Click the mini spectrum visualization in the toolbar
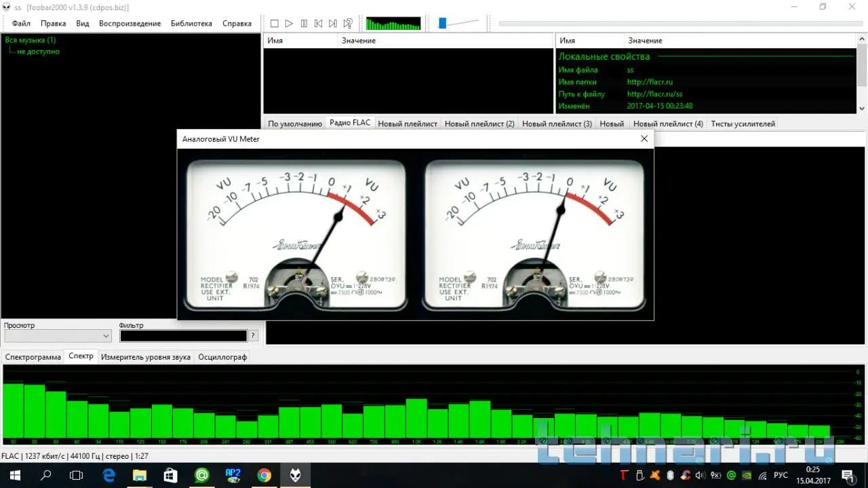This screenshot has height=488, width=868. point(393,24)
